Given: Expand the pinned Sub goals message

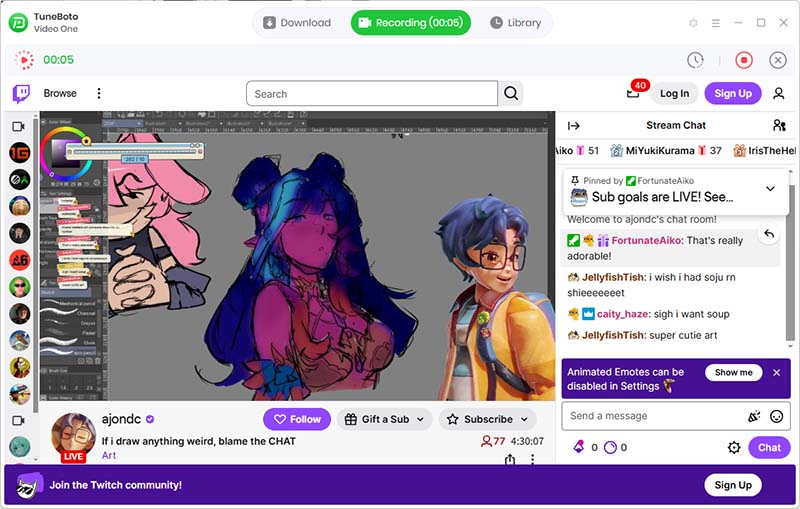Looking at the screenshot, I should (770, 189).
